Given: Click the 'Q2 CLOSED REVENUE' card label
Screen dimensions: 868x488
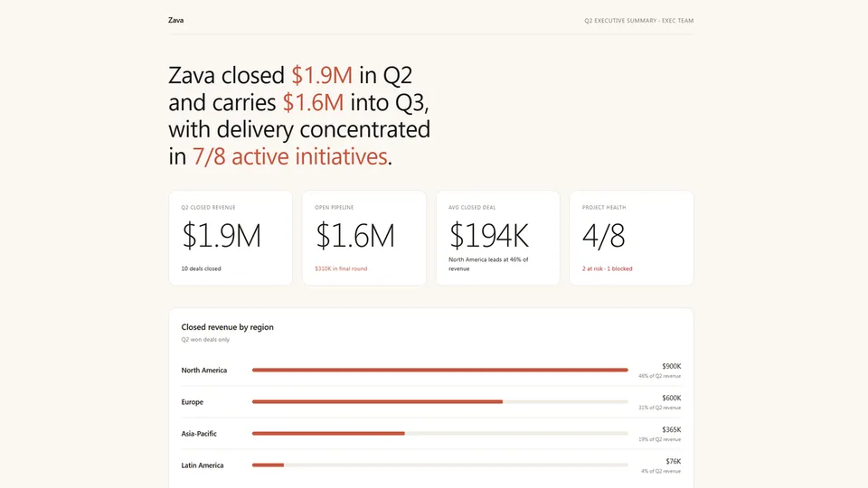Looking at the screenshot, I should (x=208, y=208).
